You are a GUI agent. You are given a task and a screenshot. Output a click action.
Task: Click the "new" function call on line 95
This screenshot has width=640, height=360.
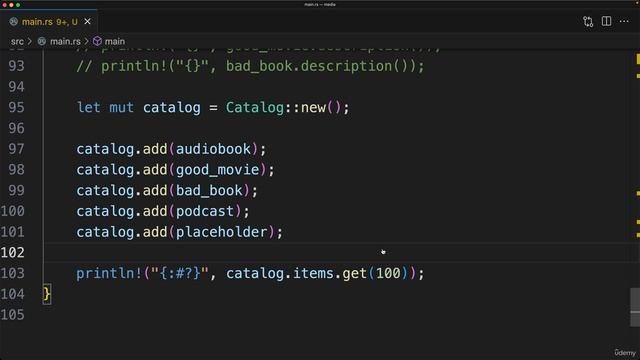(313, 108)
